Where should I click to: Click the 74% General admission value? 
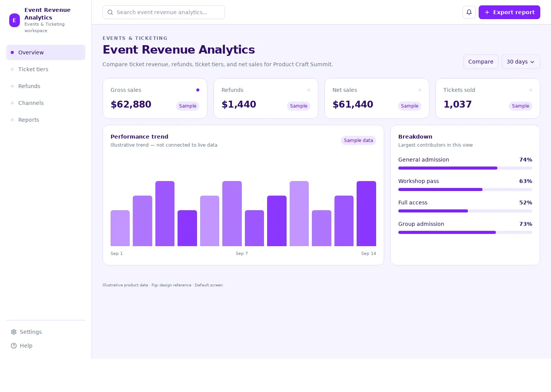[x=526, y=160]
